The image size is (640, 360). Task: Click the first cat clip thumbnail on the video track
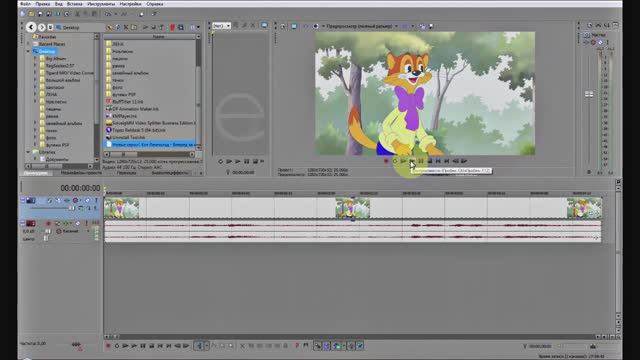pyautogui.click(x=122, y=208)
